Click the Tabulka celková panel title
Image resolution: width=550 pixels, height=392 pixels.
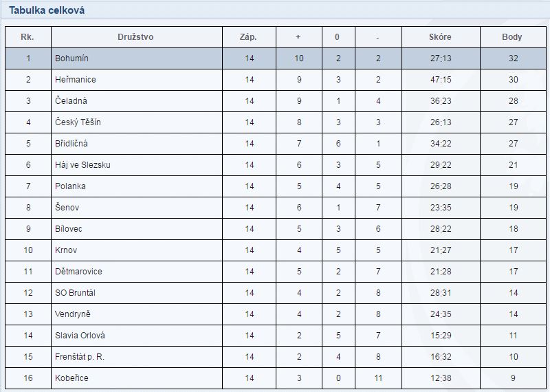tap(47, 11)
